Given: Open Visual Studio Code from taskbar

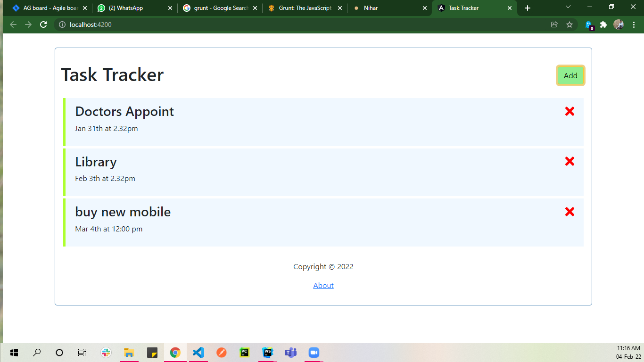Looking at the screenshot, I should pos(198,353).
